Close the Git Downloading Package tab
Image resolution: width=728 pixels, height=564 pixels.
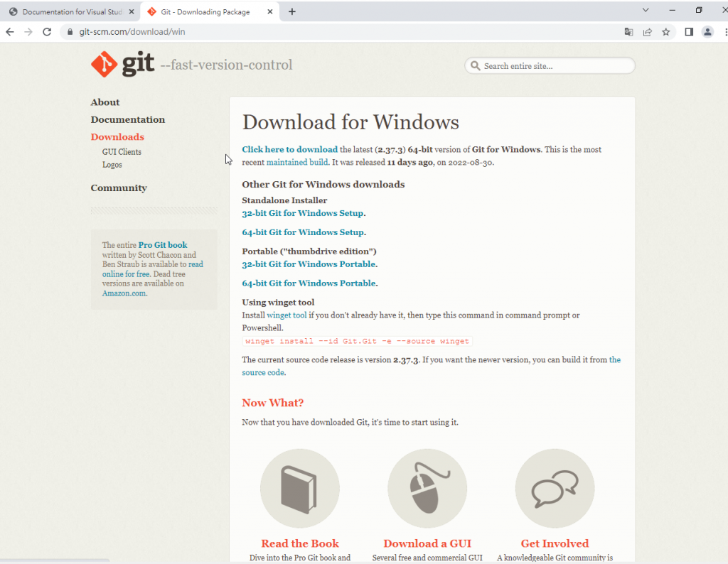(x=269, y=11)
